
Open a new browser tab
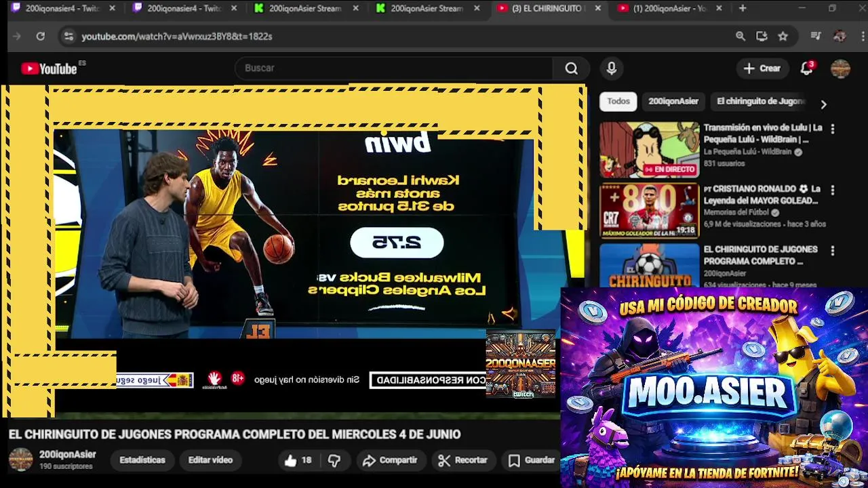pos(743,8)
